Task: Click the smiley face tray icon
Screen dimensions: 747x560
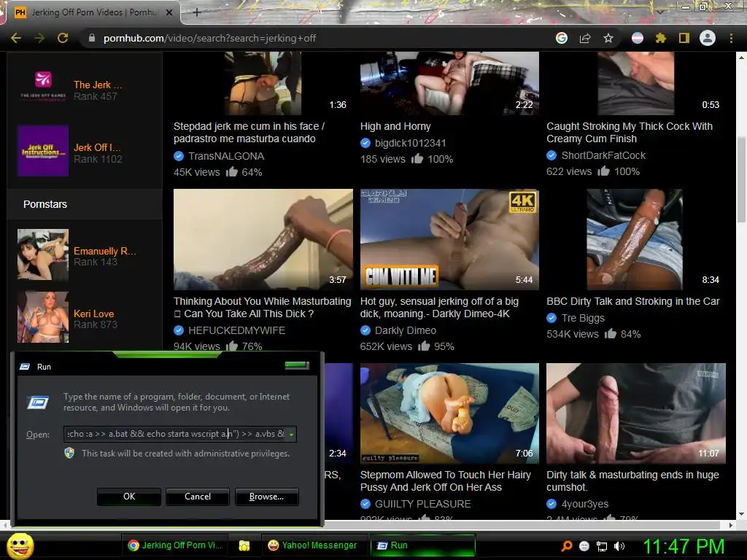Action: tap(584, 546)
